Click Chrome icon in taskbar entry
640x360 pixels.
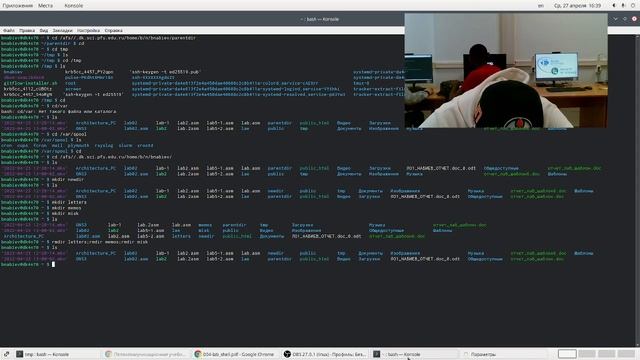point(198,354)
